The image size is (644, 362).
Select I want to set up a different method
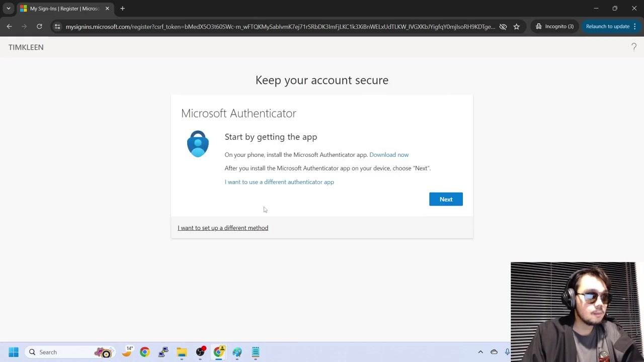223,228
